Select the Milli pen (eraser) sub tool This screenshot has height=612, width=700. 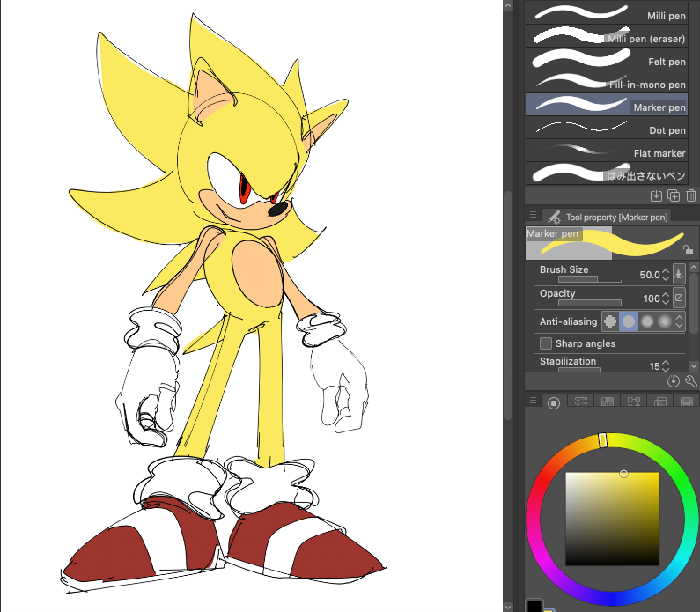click(607, 36)
